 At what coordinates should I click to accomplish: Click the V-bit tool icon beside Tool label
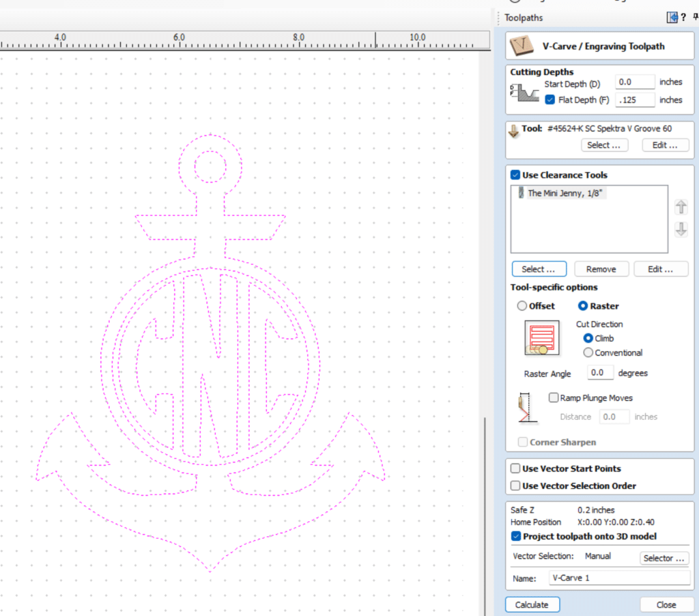click(x=513, y=130)
